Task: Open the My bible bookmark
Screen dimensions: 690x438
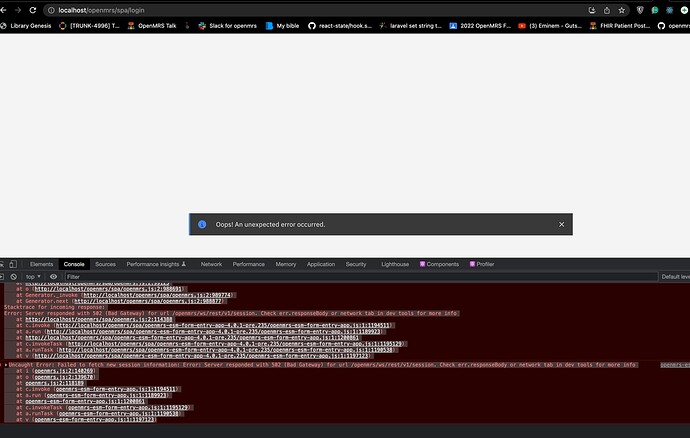Action: pyautogui.click(x=283, y=26)
